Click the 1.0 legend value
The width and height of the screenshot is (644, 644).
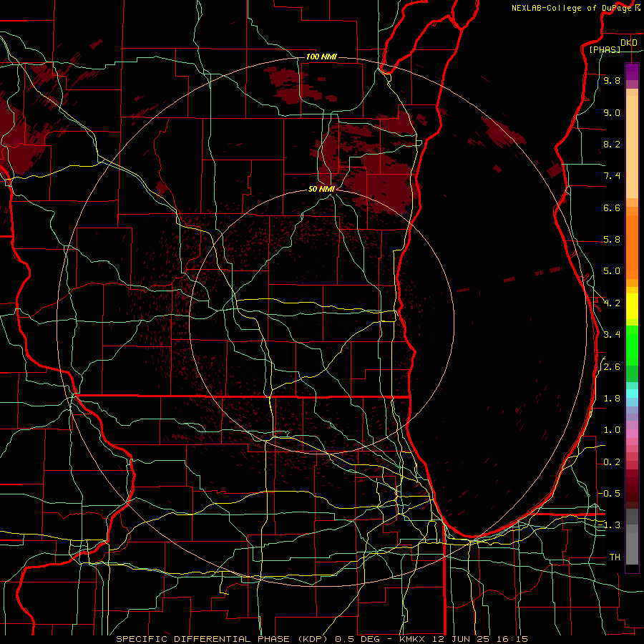pyautogui.click(x=612, y=430)
